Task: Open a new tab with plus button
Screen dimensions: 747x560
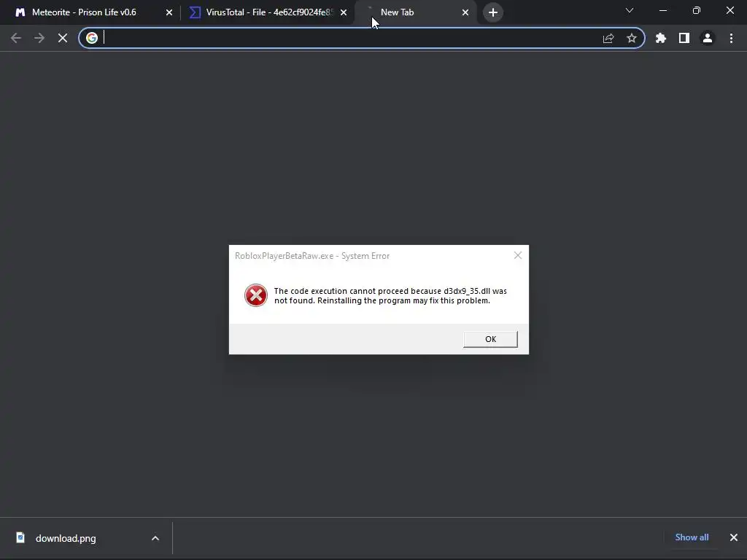Action: (x=493, y=12)
